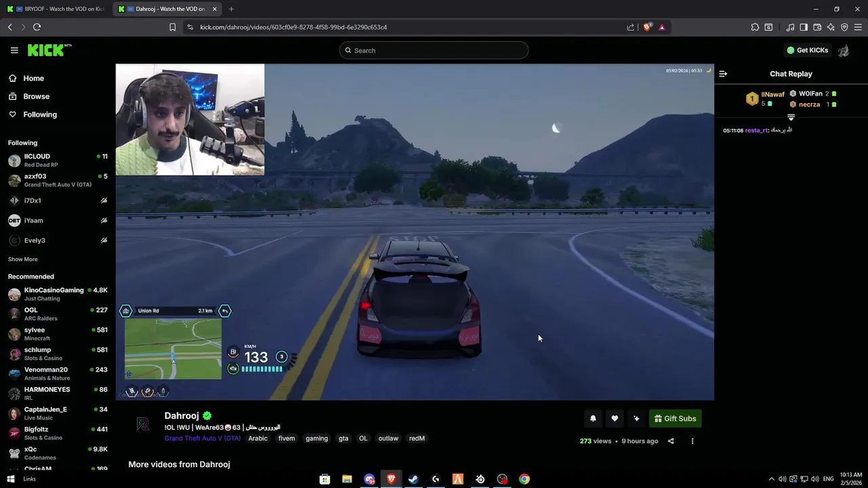Open chat user resta_rt

757,130
